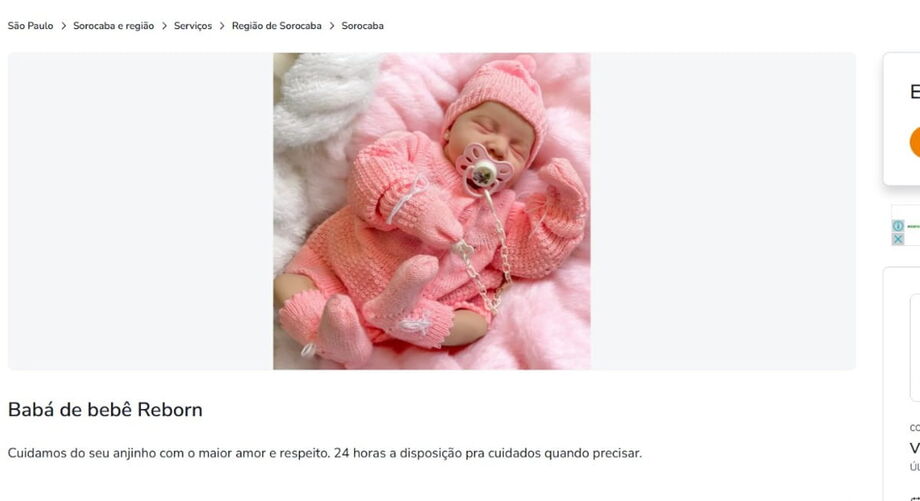Click the chevron after Serviços breadcrumb
The height and width of the screenshot is (501, 920).
pyautogui.click(x=222, y=26)
